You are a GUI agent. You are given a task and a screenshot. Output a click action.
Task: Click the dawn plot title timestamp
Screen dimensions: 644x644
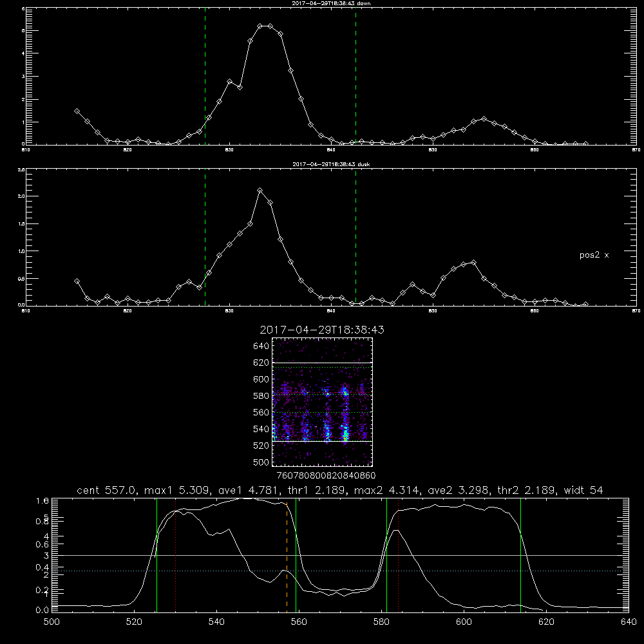click(x=331, y=3)
